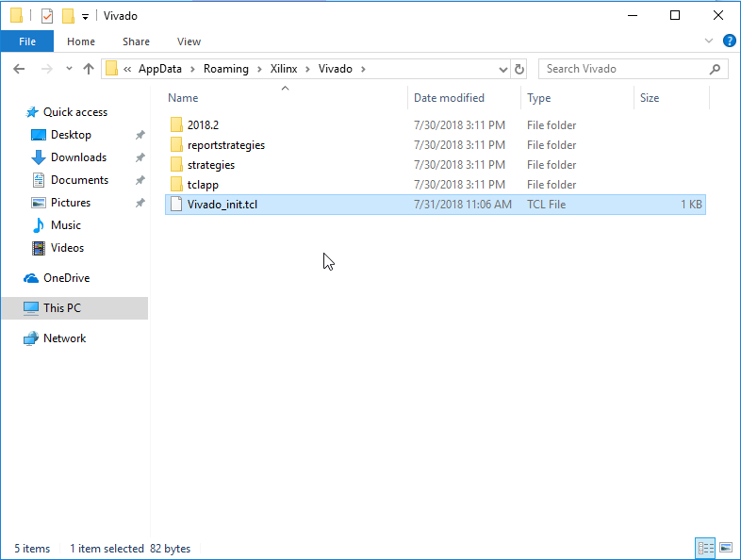Click the Forward navigation arrow

[47, 69]
